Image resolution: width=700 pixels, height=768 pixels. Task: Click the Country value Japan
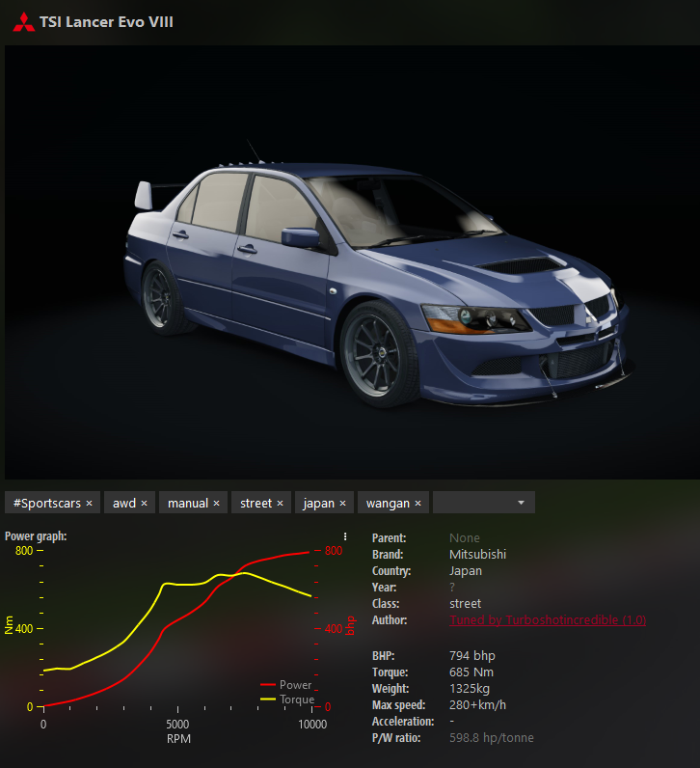pos(466,571)
